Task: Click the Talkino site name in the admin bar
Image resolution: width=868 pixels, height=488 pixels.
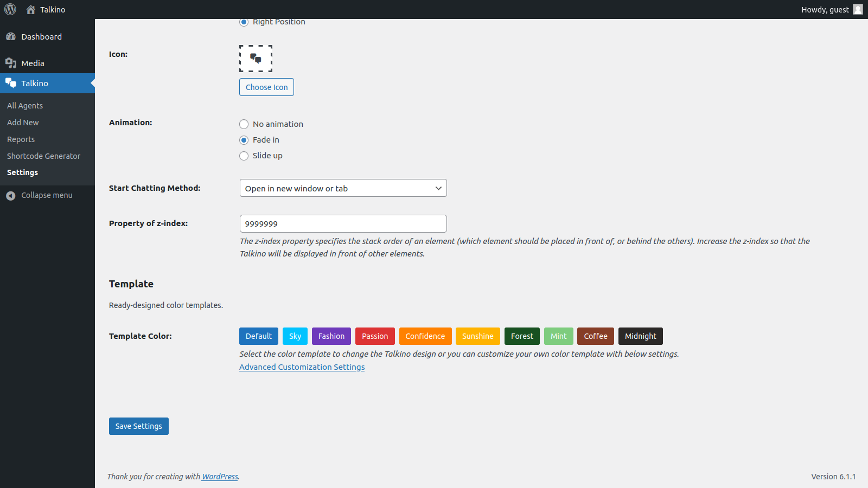Action: (x=53, y=9)
